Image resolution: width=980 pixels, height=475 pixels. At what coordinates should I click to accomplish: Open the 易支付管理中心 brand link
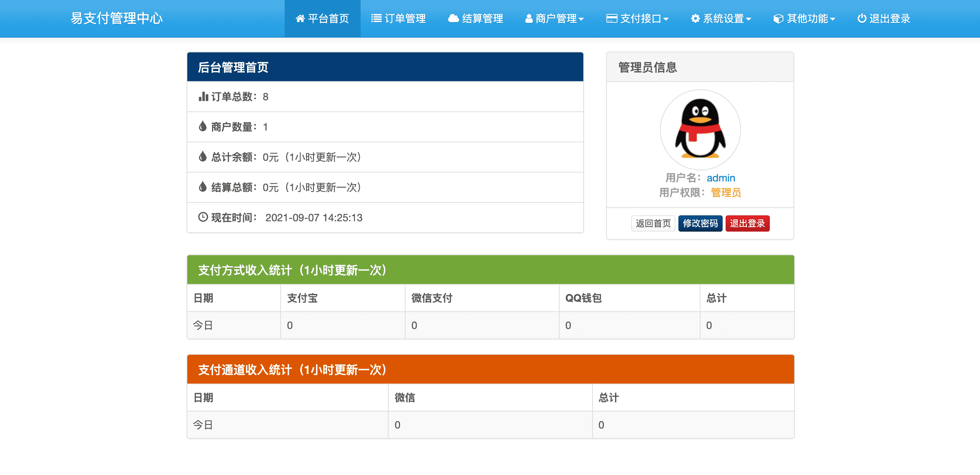coord(117,18)
